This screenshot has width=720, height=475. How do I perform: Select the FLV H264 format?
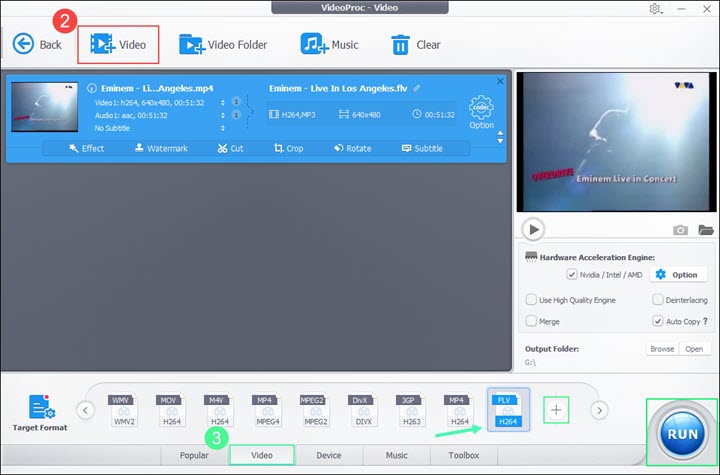508,410
